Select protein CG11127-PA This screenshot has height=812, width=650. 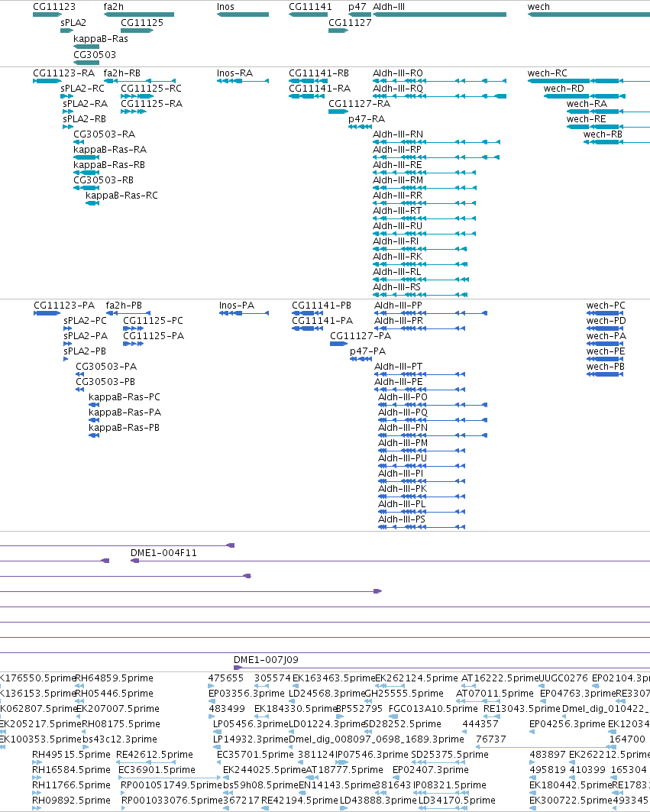coord(361,336)
